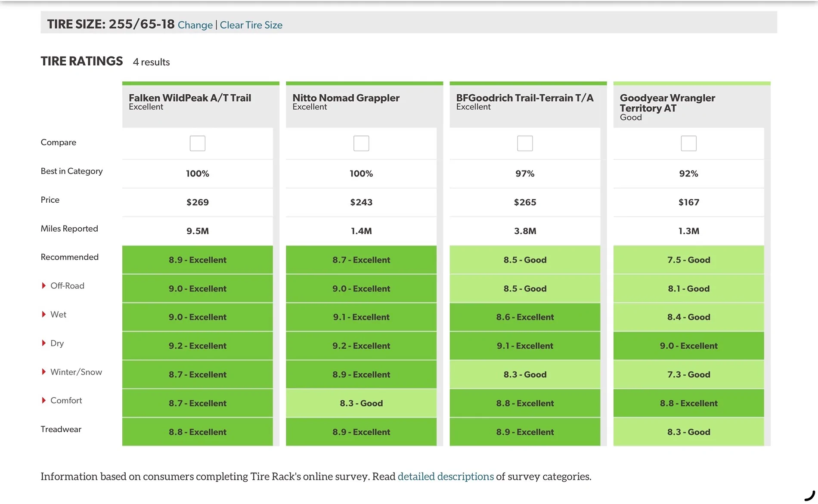Viewport: 818px width, 504px height.
Task: Click the Change tire size link
Action: 195,25
